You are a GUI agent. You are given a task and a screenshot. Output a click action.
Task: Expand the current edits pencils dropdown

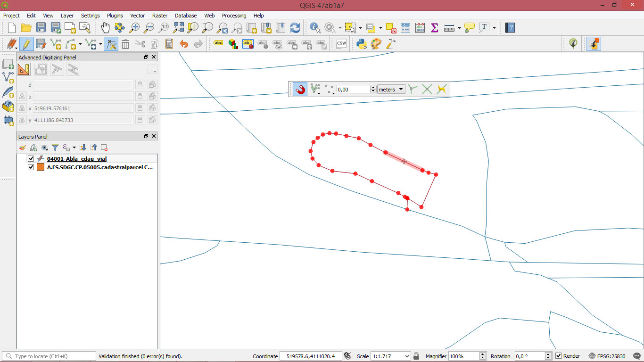pyautogui.click(x=17, y=47)
